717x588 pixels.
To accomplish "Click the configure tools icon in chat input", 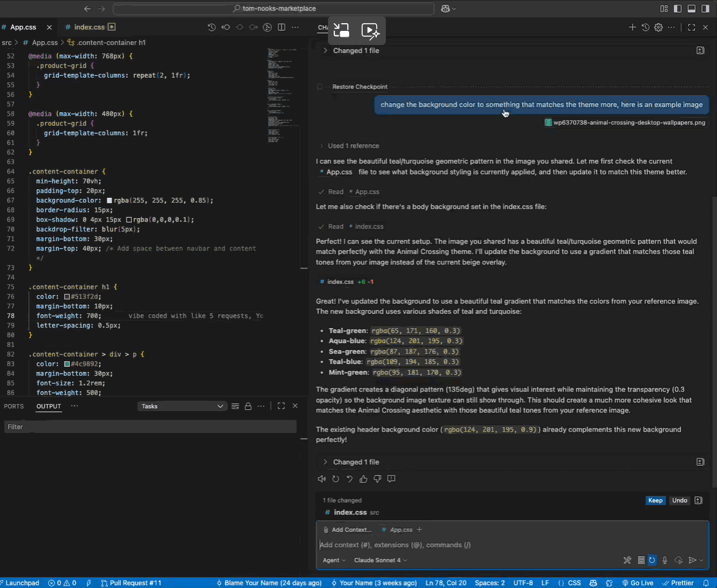I will (x=627, y=560).
